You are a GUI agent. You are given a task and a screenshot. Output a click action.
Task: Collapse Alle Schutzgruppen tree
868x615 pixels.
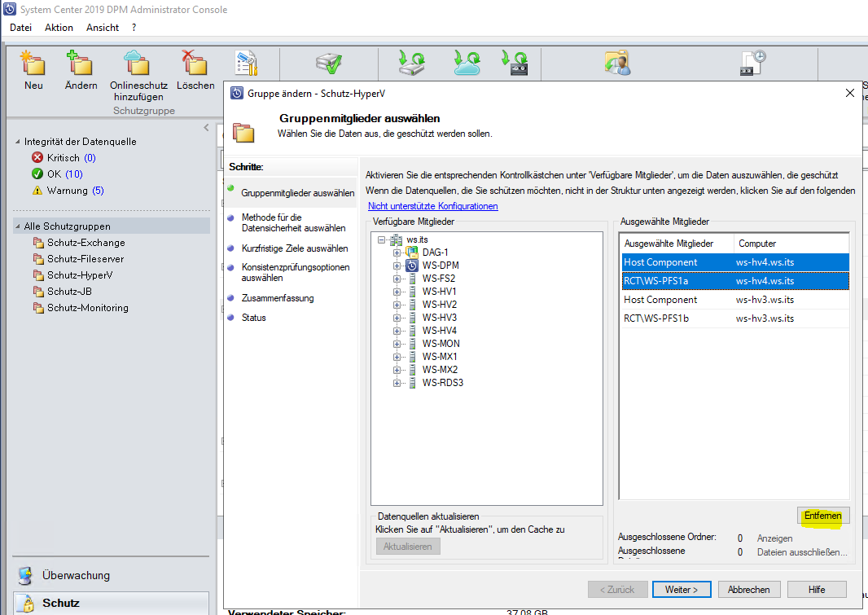point(18,226)
